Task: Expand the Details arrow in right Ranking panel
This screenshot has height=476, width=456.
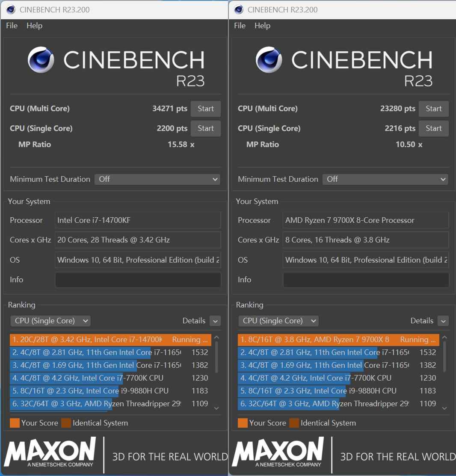Action: click(x=443, y=321)
